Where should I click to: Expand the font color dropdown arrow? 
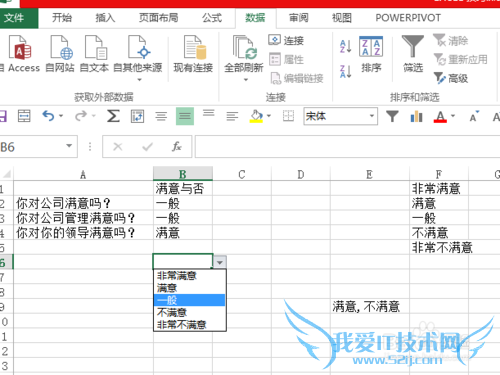453,116
